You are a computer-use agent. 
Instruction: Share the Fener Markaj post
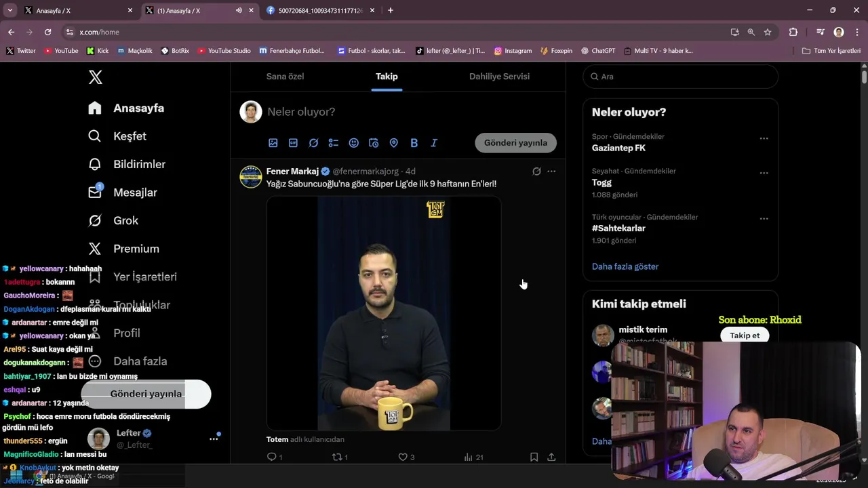click(551, 457)
